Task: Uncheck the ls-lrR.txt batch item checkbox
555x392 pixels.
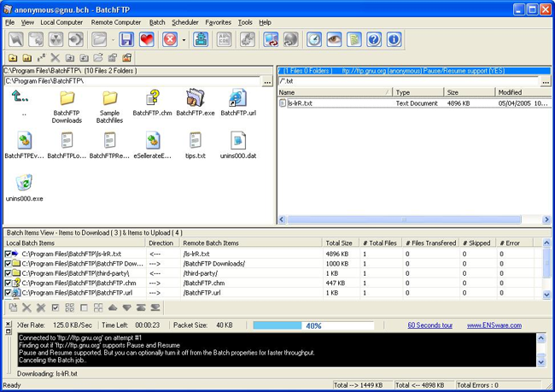Action: 8,254
